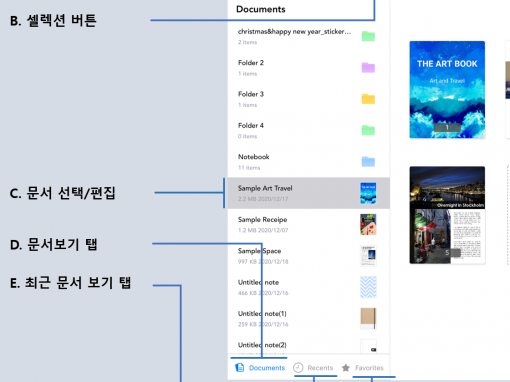
Task: Click the Recents clock icon
Action: 298,368
